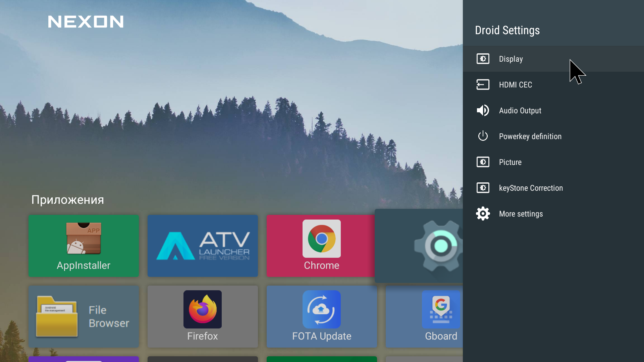644x362 pixels.
Task: Click the NEXON logo
Action: 86,22
